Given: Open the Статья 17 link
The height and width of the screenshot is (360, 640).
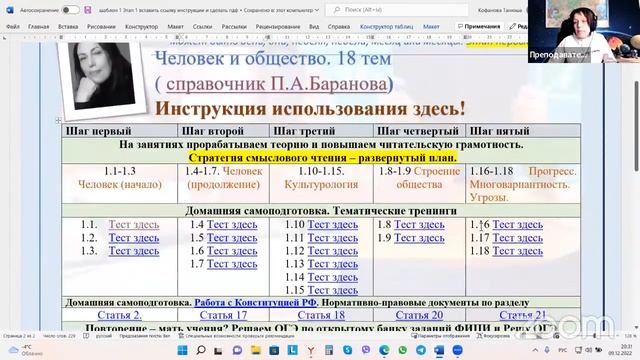Looking at the screenshot, I should tap(223, 315).
